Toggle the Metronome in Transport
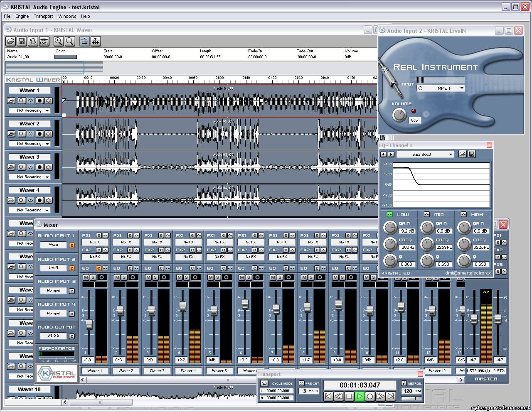Image resolution: width=532 pixels, height=412 pixels. coord(404,383)
